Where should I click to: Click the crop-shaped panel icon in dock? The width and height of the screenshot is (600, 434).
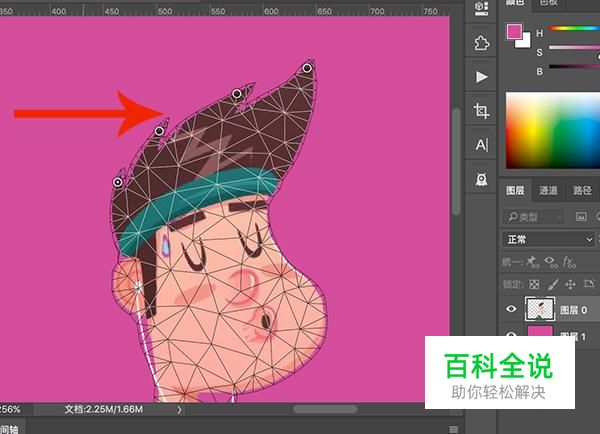[481, 111]
